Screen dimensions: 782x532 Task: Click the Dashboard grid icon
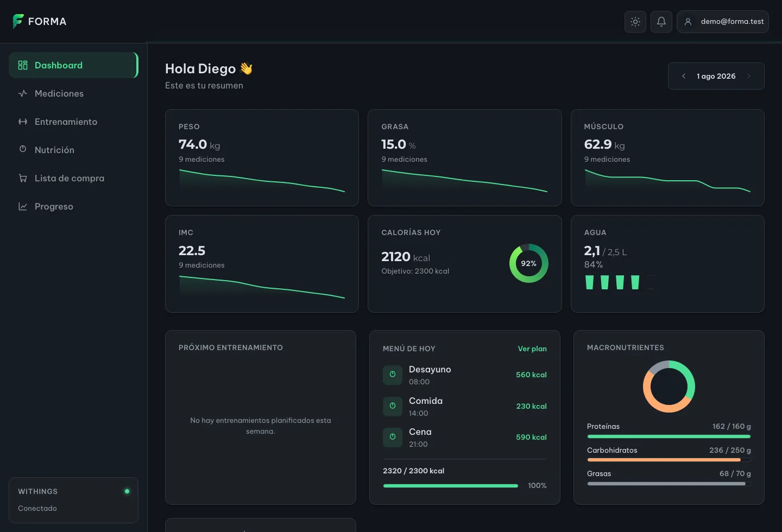(23, 65)
